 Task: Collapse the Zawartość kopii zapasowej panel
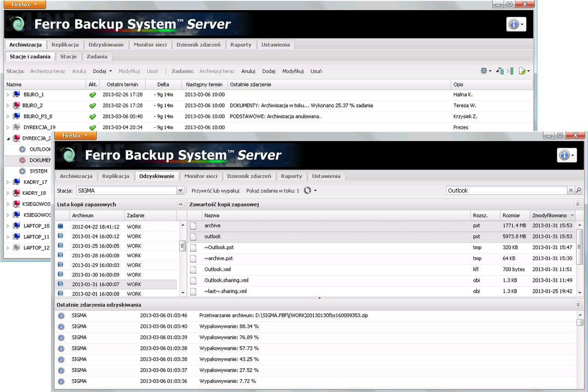[x=578, y=205]
